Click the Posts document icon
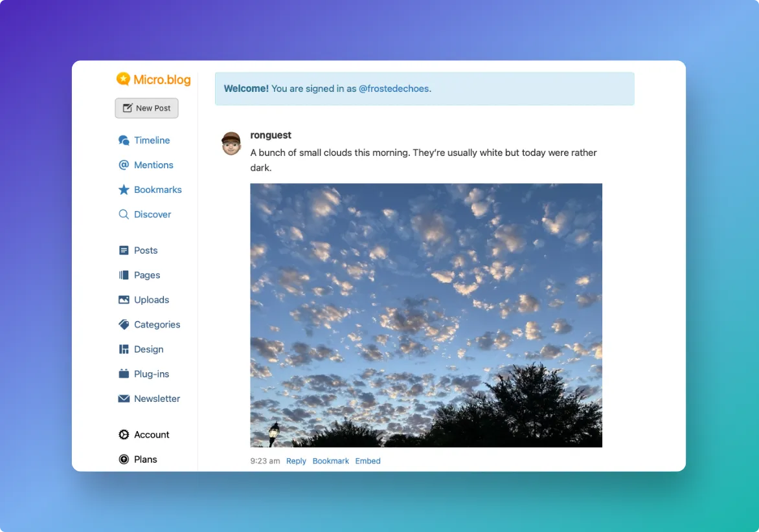The height and width of the screenshot is (532, 759). (124, 250)
